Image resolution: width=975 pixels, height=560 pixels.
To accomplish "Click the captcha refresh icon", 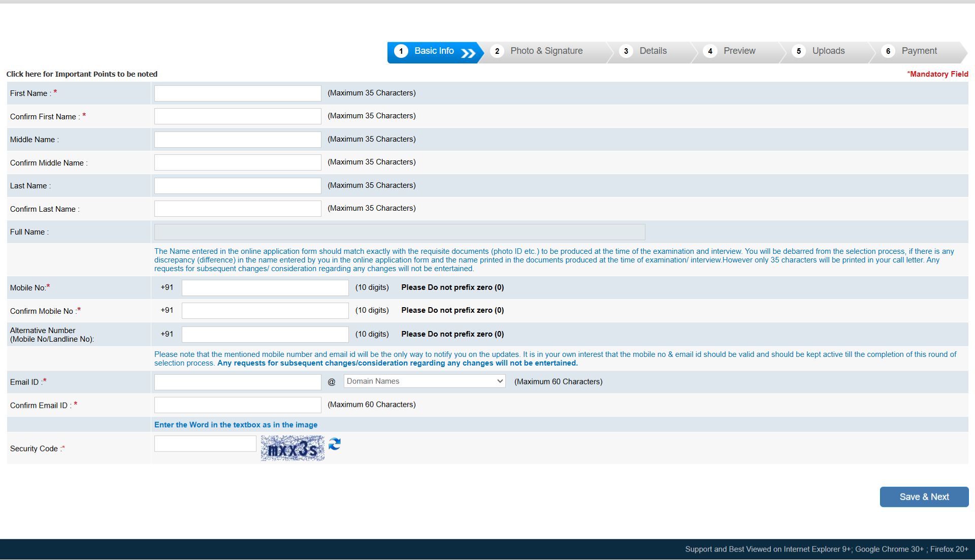I will 334,444.
